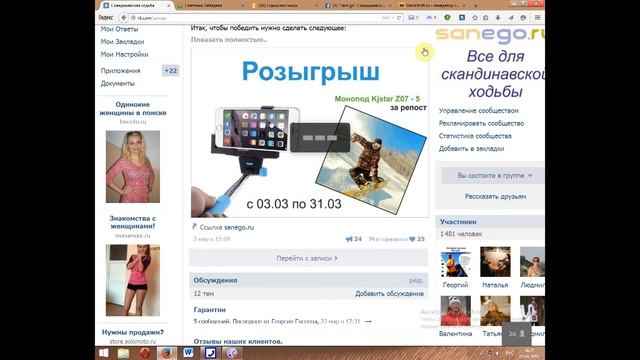
Task: Click the mail envelope toolbar icon
Action: pos(411,18)
